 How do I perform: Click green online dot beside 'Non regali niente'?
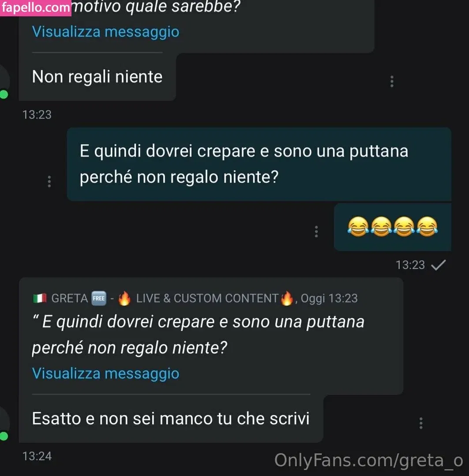(4, 94)
